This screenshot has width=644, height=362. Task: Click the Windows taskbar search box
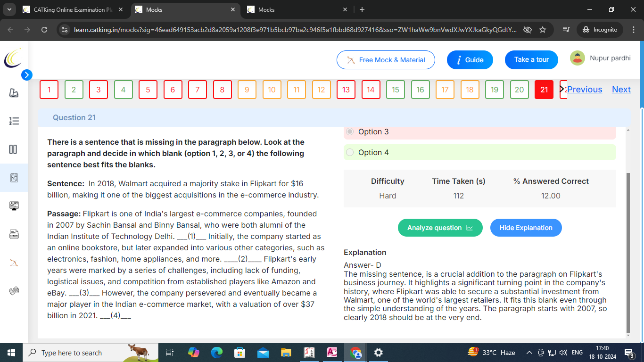[x=90, y=353]
